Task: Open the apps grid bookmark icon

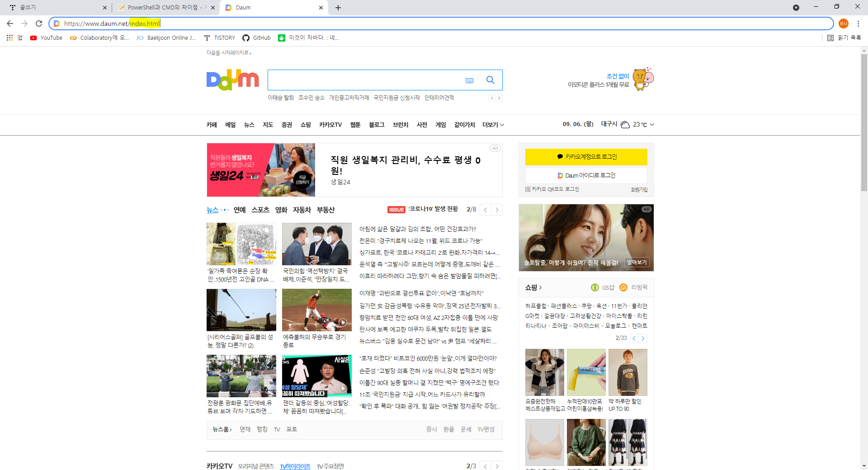Action: (9, 38)
